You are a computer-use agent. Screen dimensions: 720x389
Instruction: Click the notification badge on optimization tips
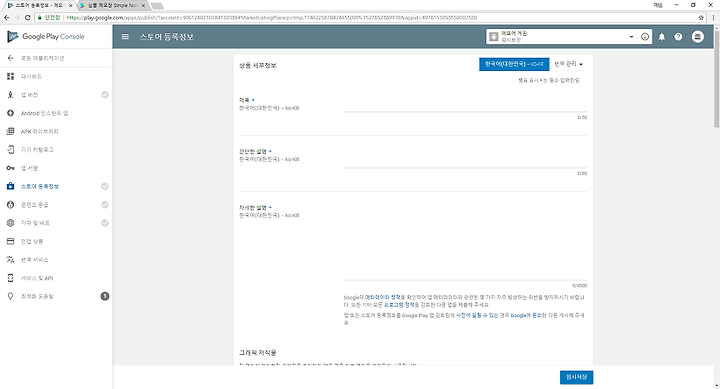coord(105,296)
